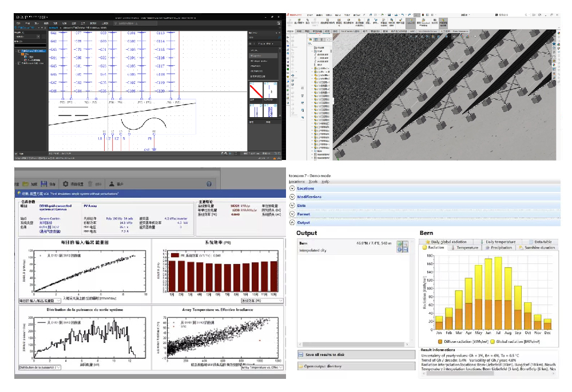
Task: Expand the Modifications section
Action: point(292,197)
